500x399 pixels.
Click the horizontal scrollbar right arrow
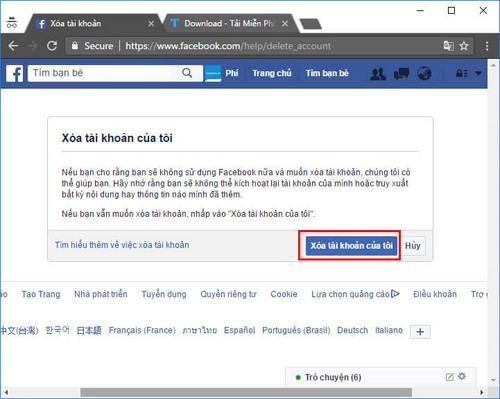(481, 392)
